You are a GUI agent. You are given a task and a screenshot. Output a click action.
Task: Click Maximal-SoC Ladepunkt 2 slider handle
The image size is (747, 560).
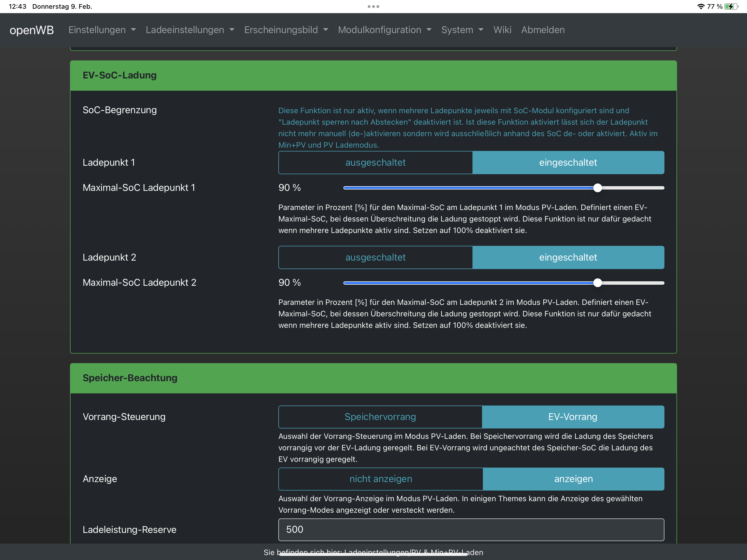point(597,283)
